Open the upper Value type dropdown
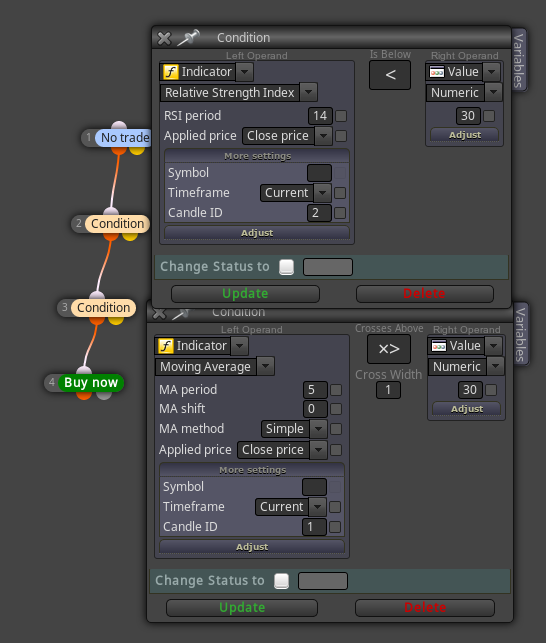 tap(491, 72)
